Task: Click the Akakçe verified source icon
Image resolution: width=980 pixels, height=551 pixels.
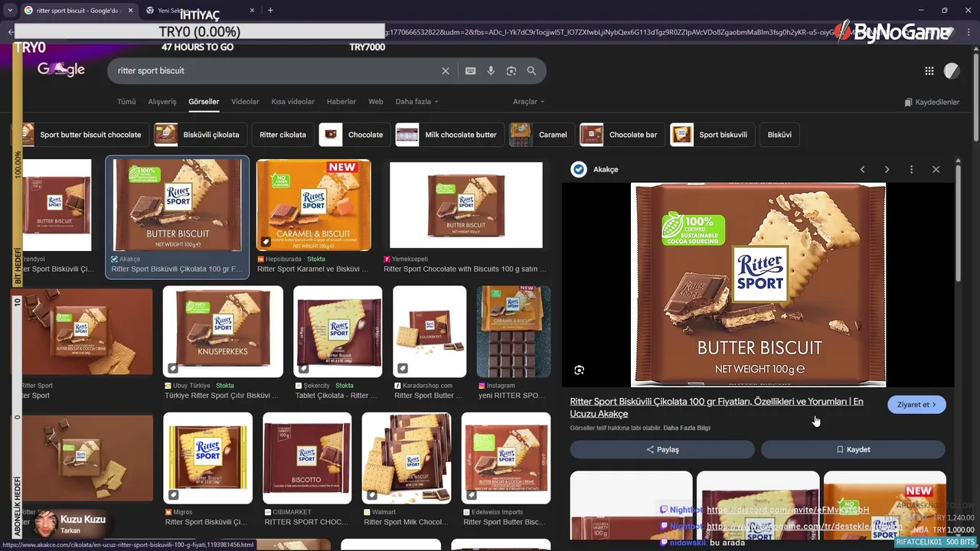Action: tap(580, 169)
